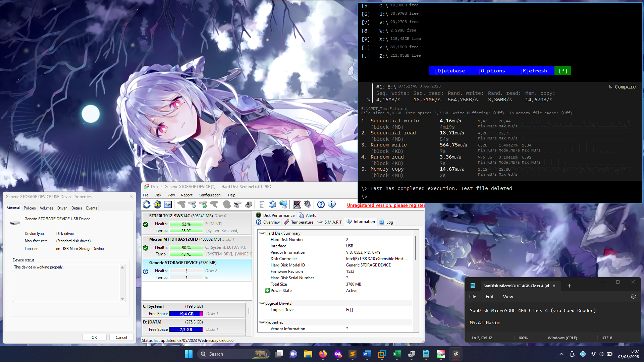Open the Configuration menu
This screenshot has width=644, height=362.
point(210,195)
